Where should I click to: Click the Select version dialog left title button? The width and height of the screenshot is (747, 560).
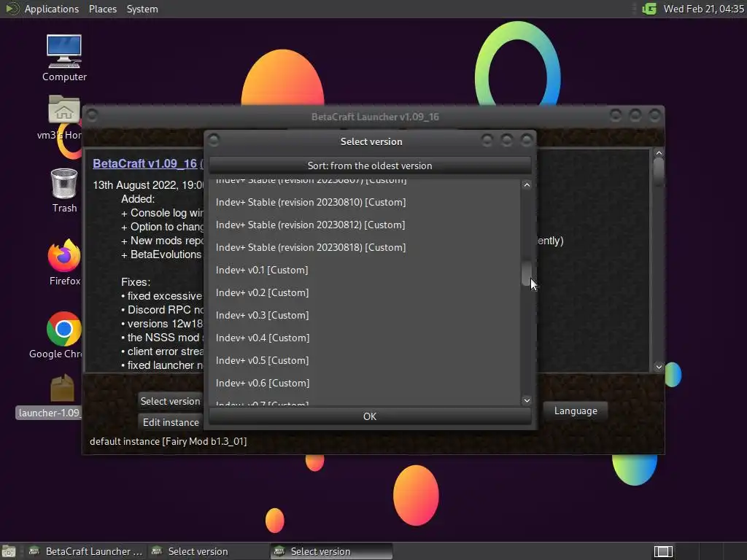[x=214, y=140]
